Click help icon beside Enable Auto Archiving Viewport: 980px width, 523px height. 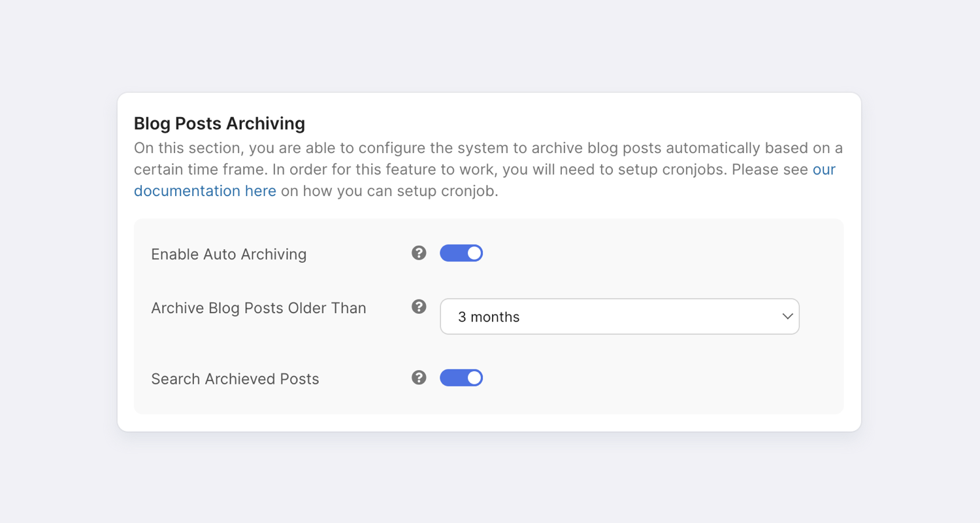(x=419, y=253)
